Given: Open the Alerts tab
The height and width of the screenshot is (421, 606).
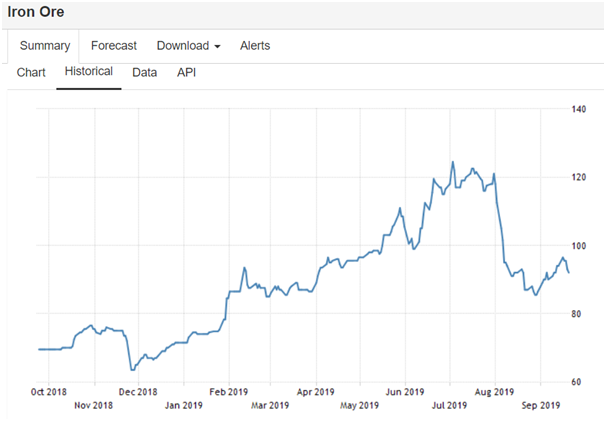Looking at the screenshot, I should [254, 46].
